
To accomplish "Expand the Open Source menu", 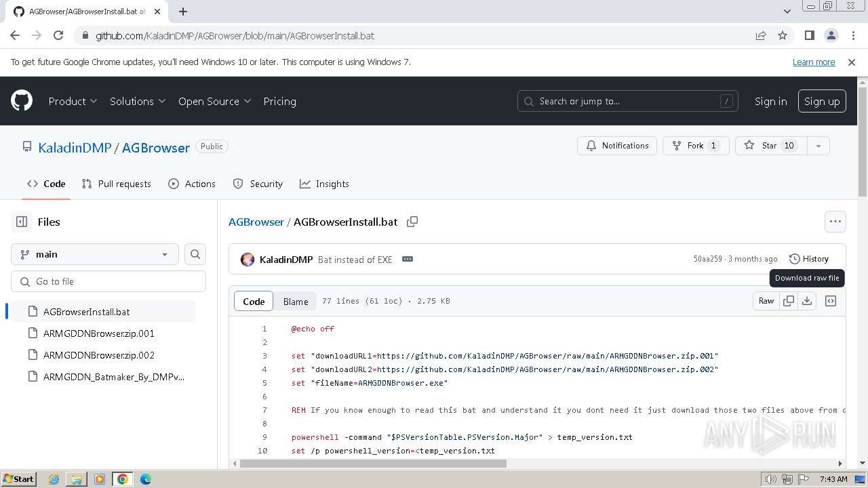I will (x=215, y=101).
